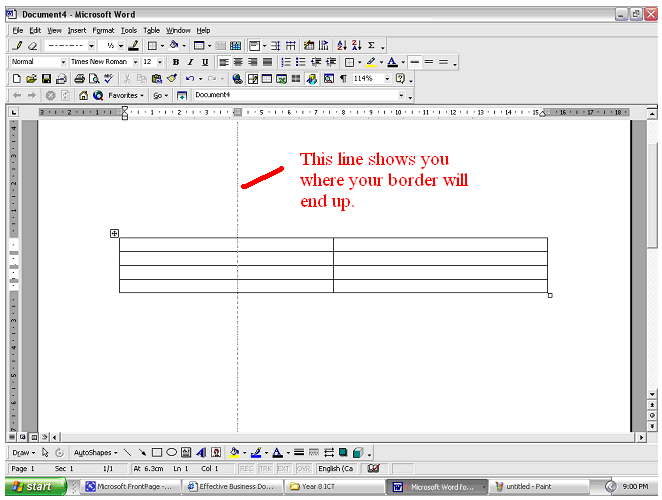
Task: Open the Line Weight dropdown
Action: point(121,46)
